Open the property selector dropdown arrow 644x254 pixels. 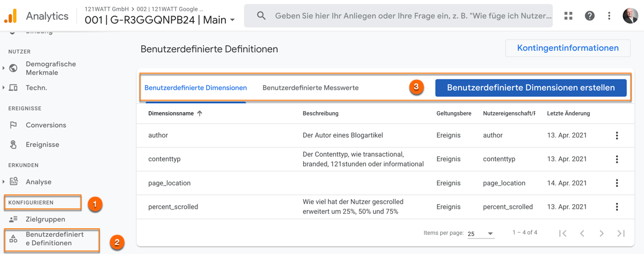232,20
